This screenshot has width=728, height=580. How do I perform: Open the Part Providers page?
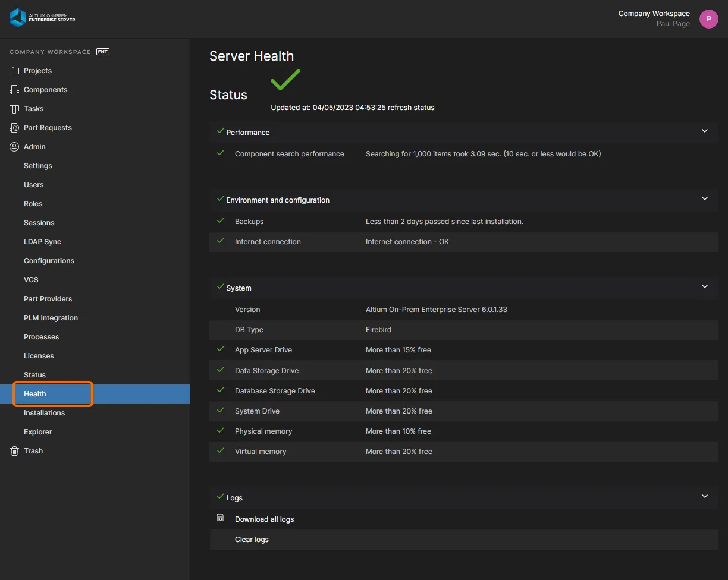click(48, 299)
